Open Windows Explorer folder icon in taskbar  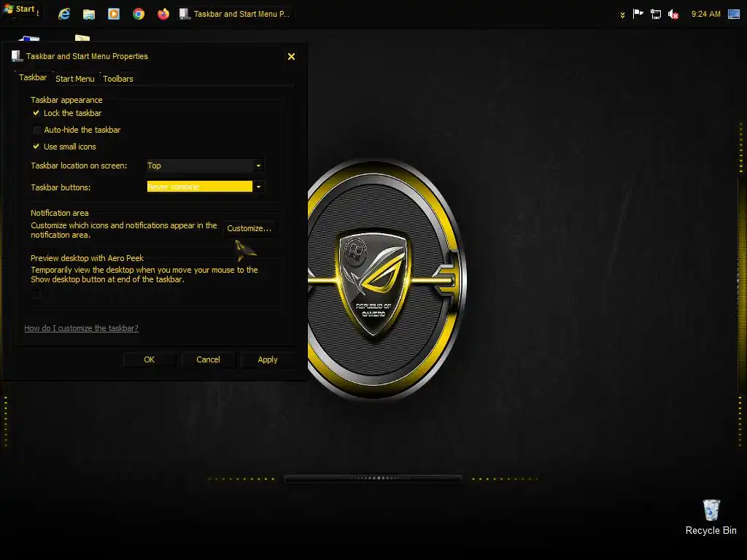pyautogui.click(x=88, y=15)
